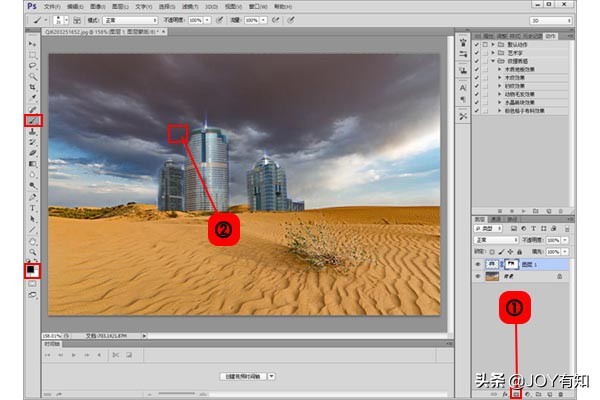This screenshot has height=400, width=600.
Task: Toggle lock all for layer
Action: tap(520, 252)
